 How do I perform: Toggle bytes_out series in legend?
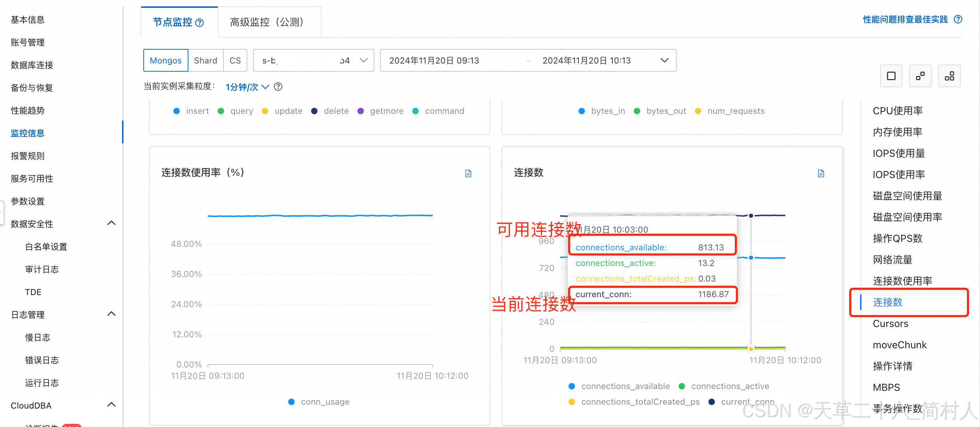click(660, 111)
